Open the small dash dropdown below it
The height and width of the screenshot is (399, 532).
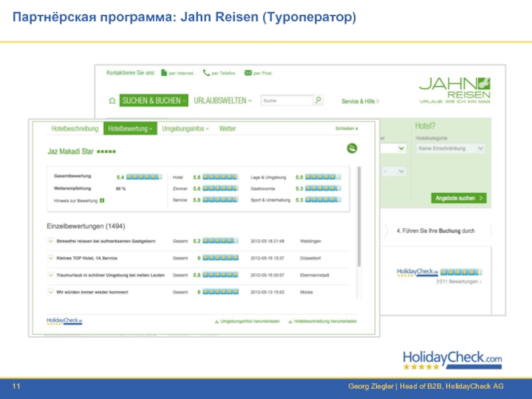click(394, 172)
